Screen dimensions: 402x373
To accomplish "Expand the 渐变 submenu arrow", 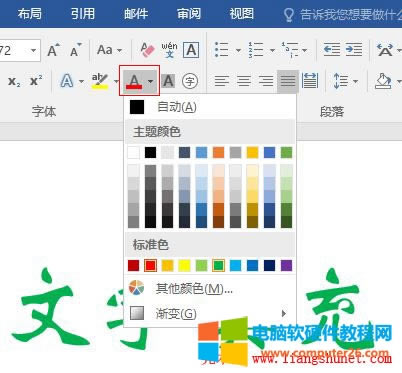I will (284, 313).
